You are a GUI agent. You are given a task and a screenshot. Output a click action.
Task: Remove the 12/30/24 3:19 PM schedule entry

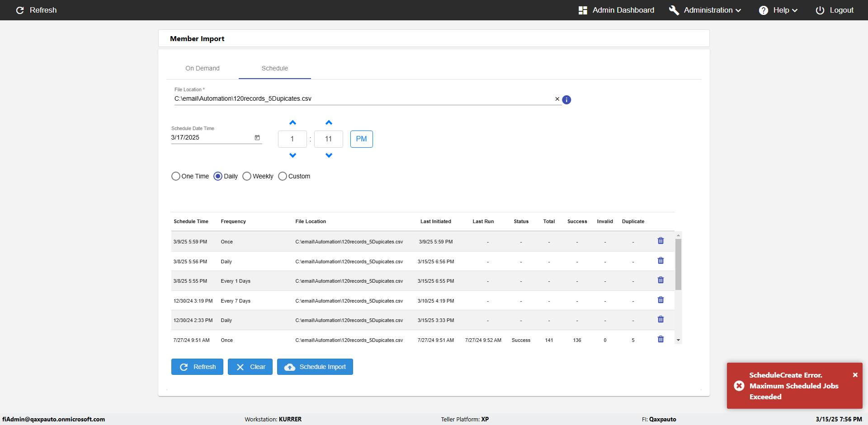[660, 300]
